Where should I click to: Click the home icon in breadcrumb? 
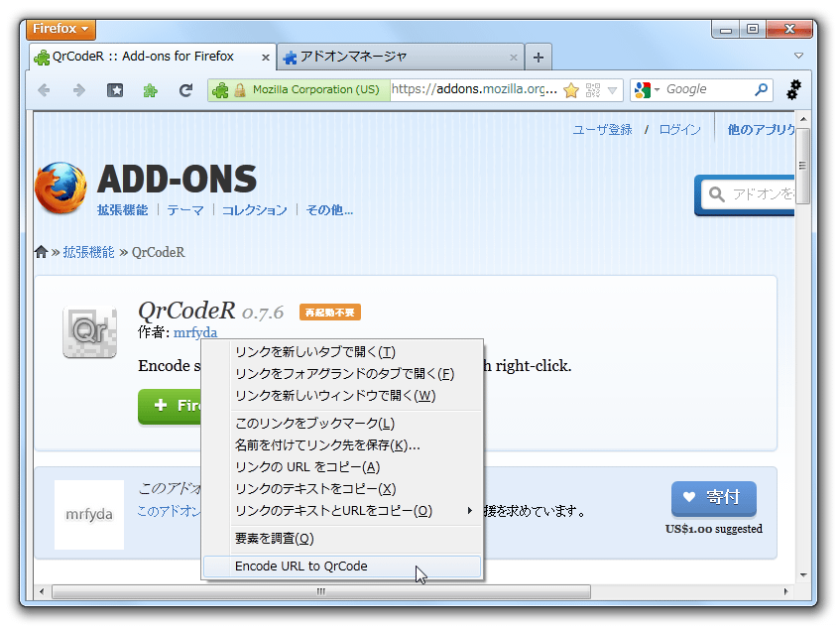[42, 252]
